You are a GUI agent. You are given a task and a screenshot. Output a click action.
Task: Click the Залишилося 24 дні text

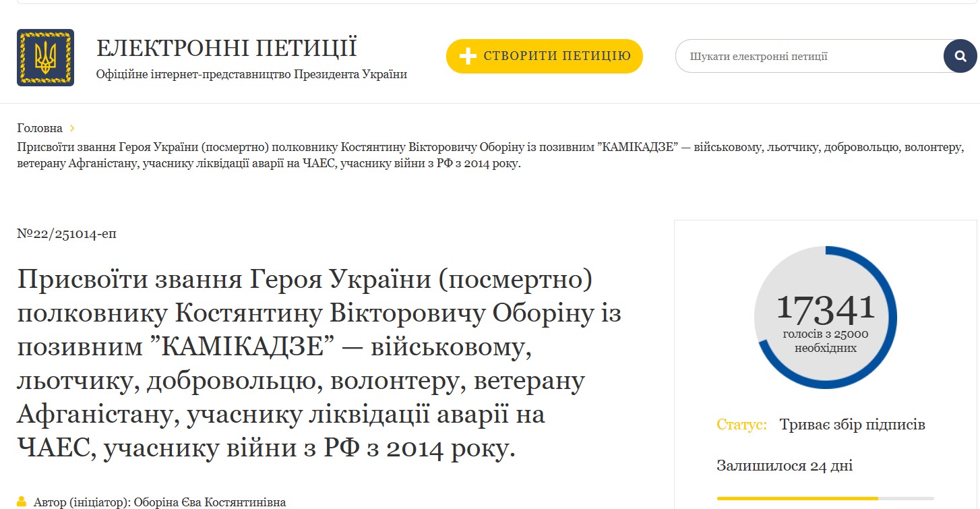coord(784,466)
